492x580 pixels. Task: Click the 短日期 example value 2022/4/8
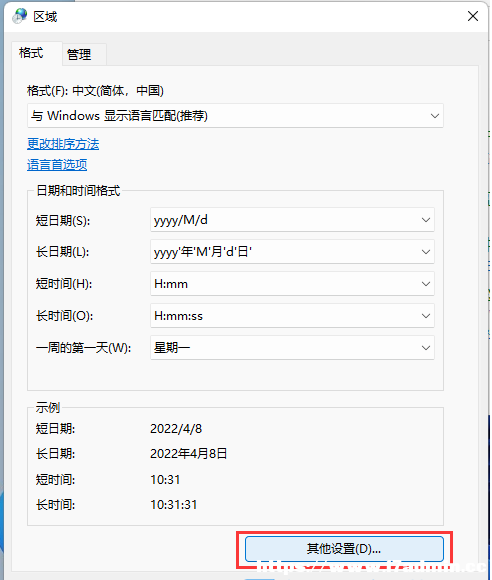(176, 429)
